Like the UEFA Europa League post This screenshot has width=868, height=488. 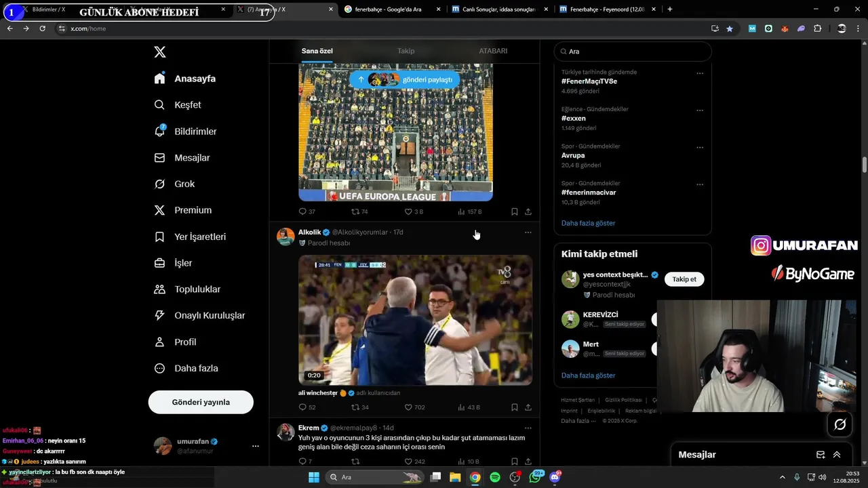click(414, 211)
